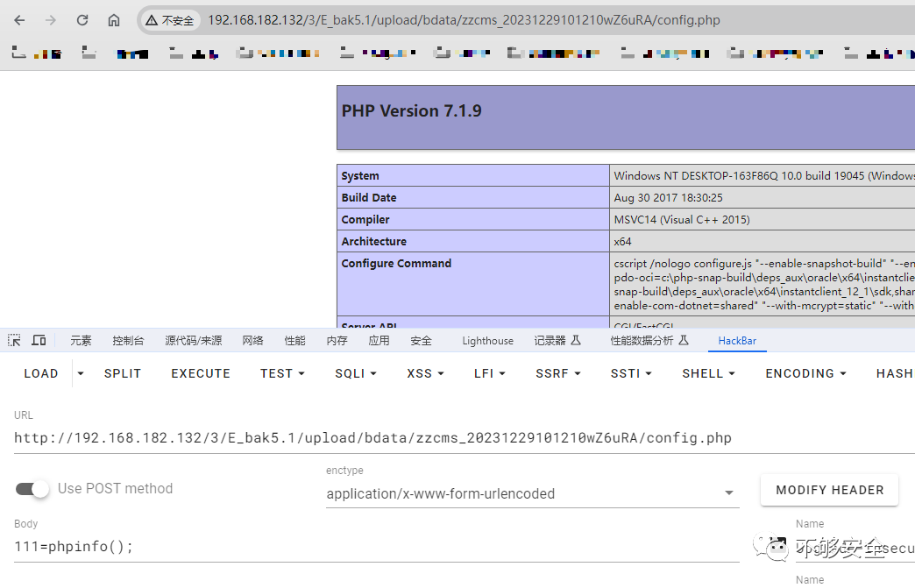Open the 内存 DevTools tab
Image resolution: width=915 pixels, height=588 pixels.
(337, 341)
